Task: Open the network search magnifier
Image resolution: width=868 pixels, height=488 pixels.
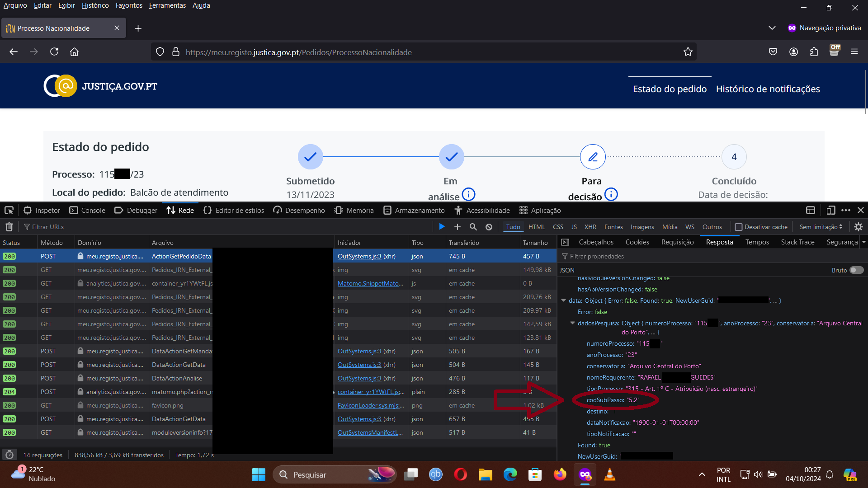Action: 473,227
